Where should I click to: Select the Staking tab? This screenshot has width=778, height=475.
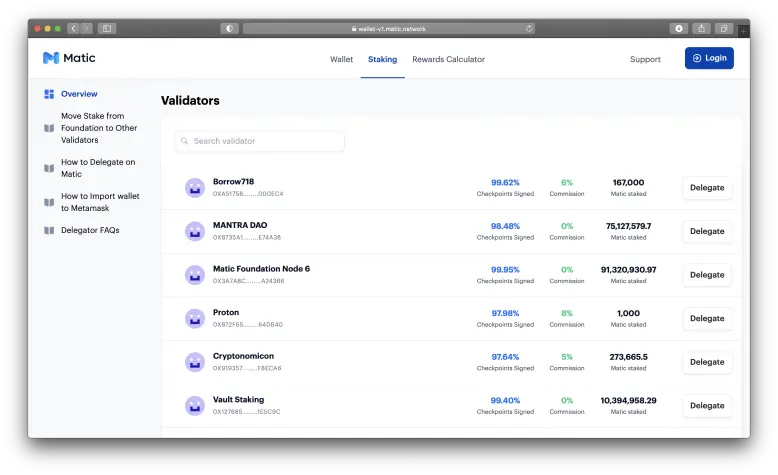383,59
